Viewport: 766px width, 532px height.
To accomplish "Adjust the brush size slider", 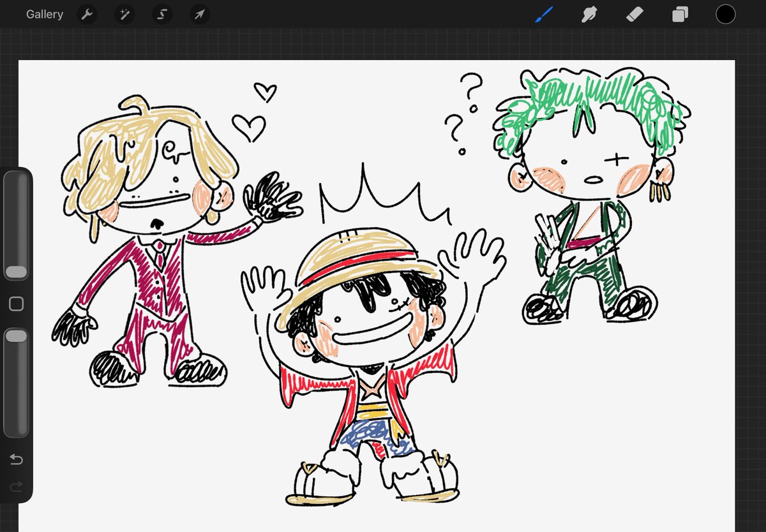I will click(16, 226).
